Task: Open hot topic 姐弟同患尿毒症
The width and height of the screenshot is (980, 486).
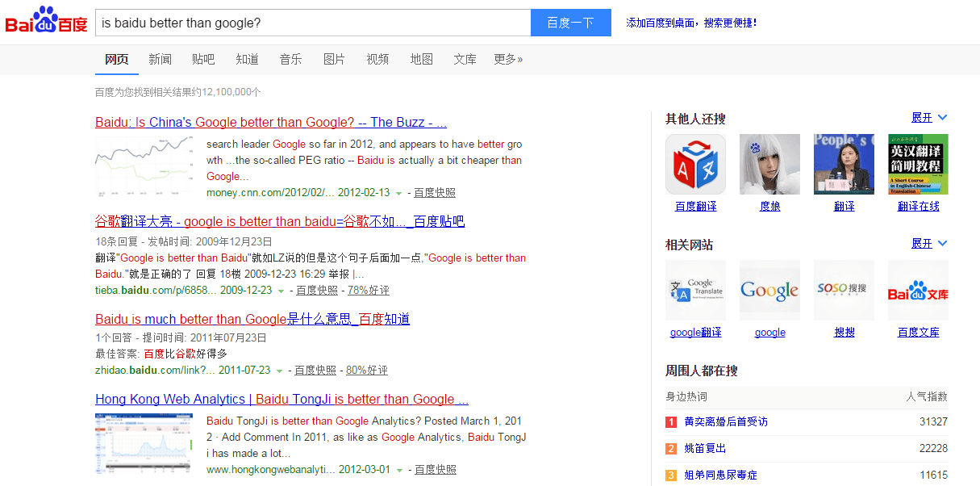Action: [720, 476]
